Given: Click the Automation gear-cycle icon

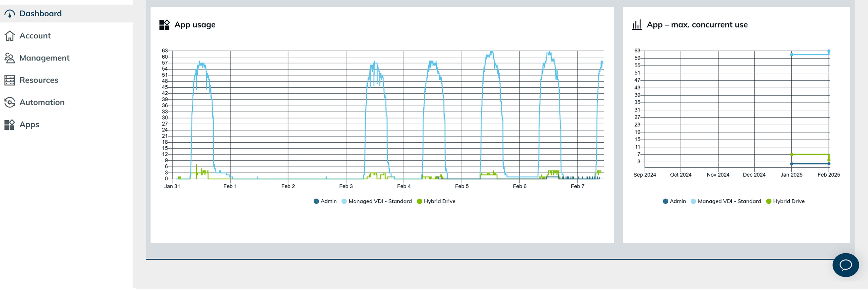Looking at the screenshot, I should point(9,102).
